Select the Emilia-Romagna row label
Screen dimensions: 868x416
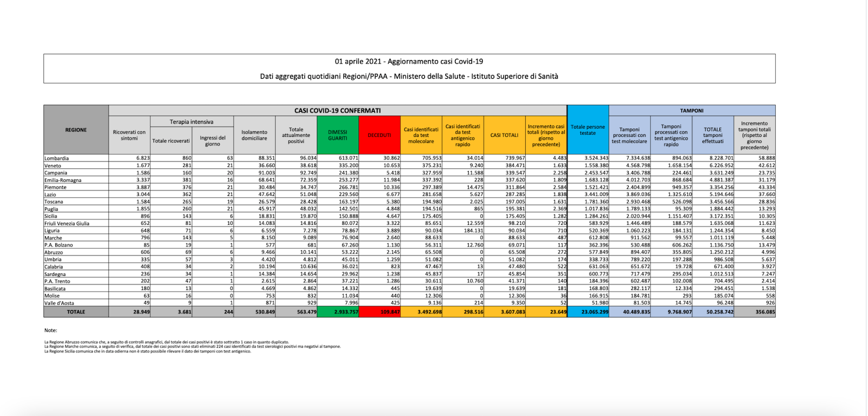pos(63,180)
